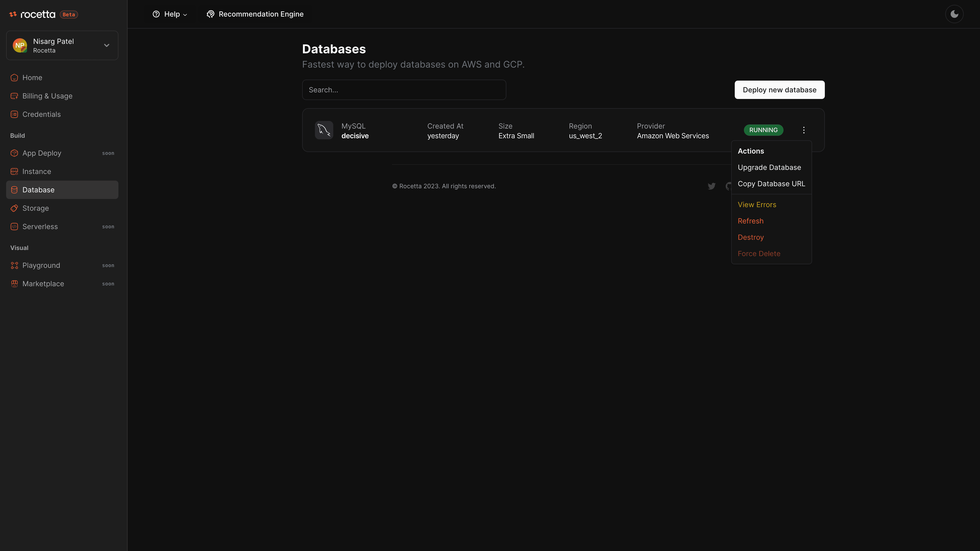
Task: Click the Search databases input field
Action: point(404,90)
